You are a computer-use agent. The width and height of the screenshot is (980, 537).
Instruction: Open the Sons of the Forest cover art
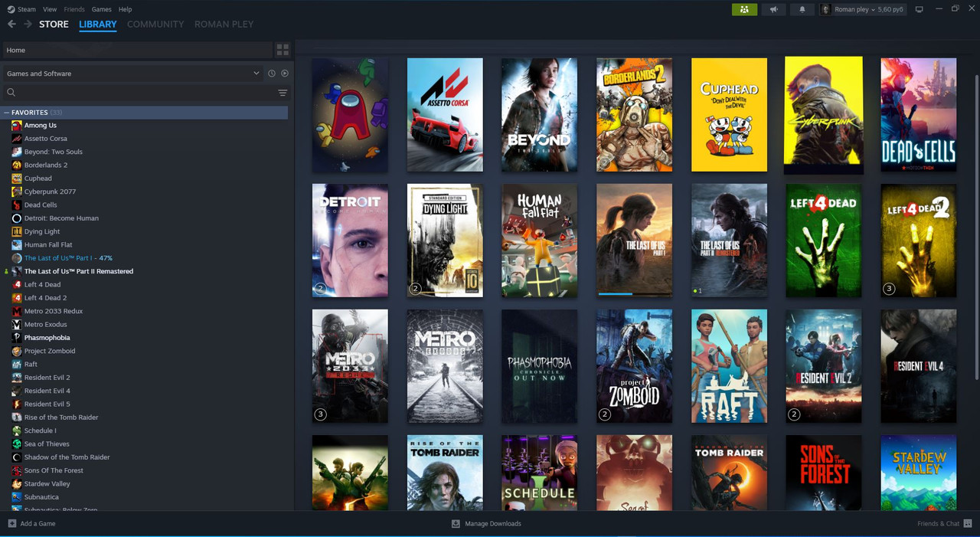point(824,473)
